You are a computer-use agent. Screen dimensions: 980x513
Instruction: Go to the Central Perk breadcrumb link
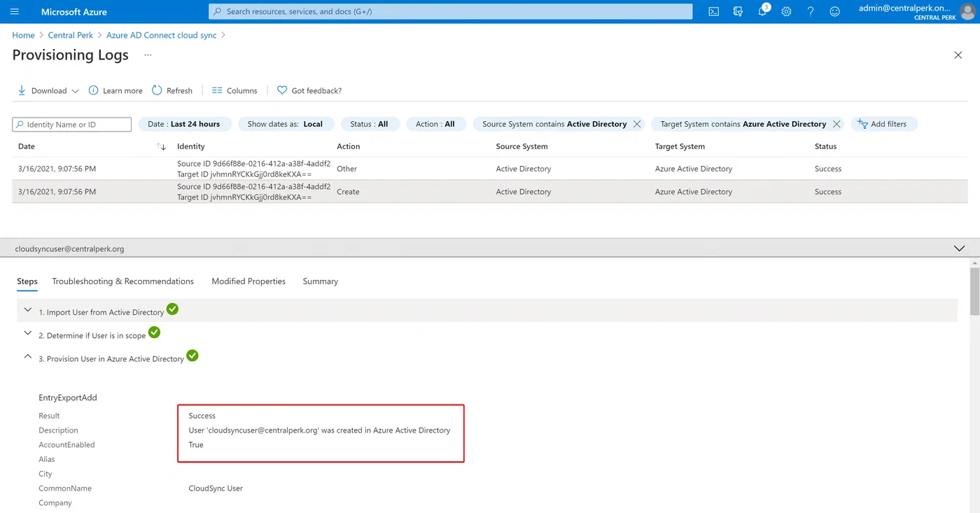(71, 35)
